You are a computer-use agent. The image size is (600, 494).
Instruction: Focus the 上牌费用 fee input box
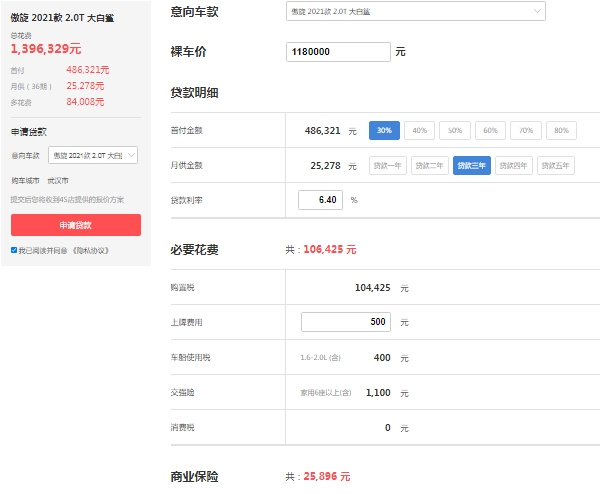click(347, 322)
